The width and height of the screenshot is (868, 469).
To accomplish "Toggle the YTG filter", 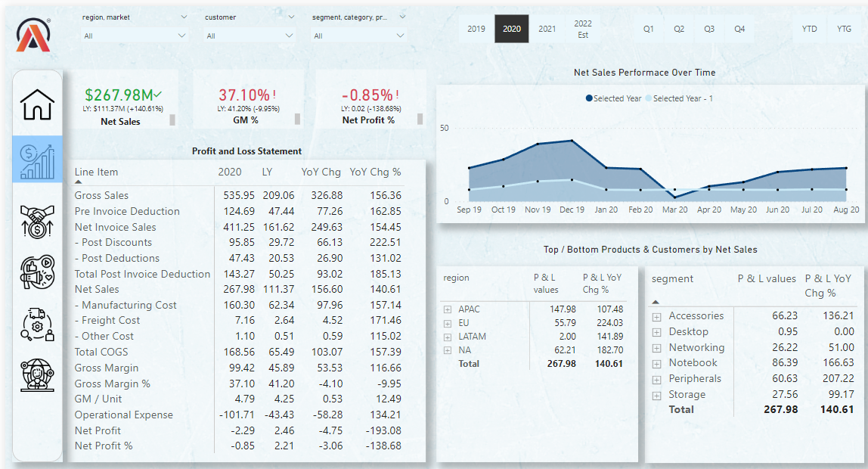I will 844,29.
